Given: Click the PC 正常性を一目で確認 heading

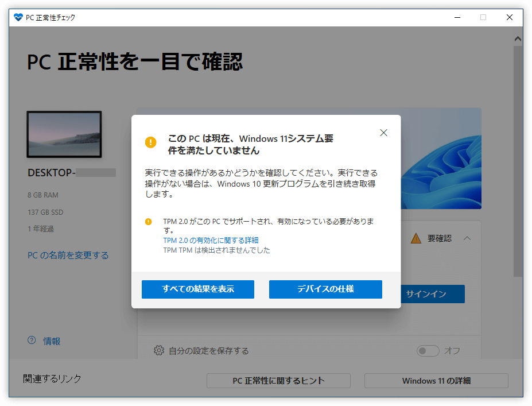Looking at the screenshot, I should coord(135,62).
